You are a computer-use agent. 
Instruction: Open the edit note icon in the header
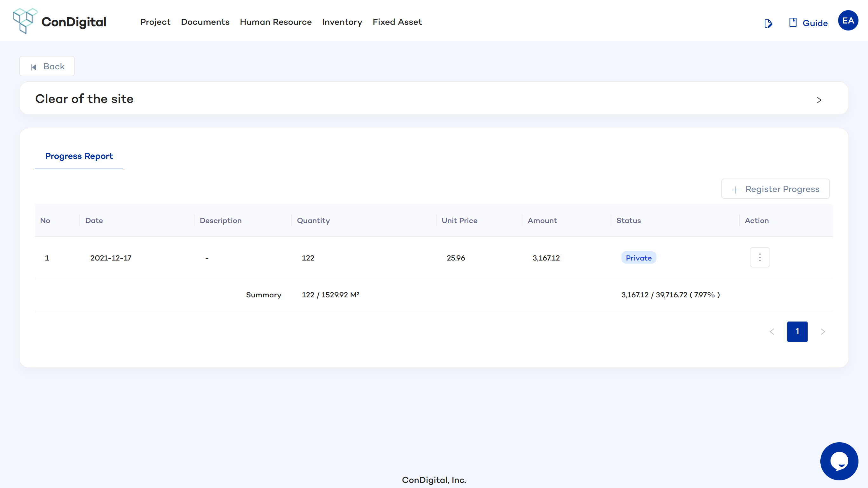(x=768, y=23)
